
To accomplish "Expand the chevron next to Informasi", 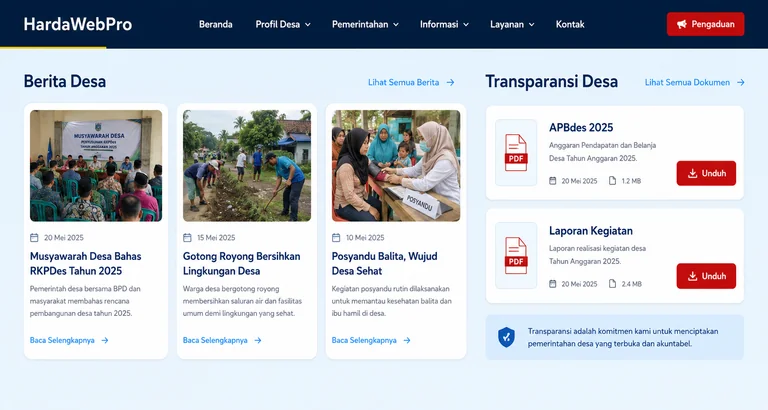I will 466,24.
